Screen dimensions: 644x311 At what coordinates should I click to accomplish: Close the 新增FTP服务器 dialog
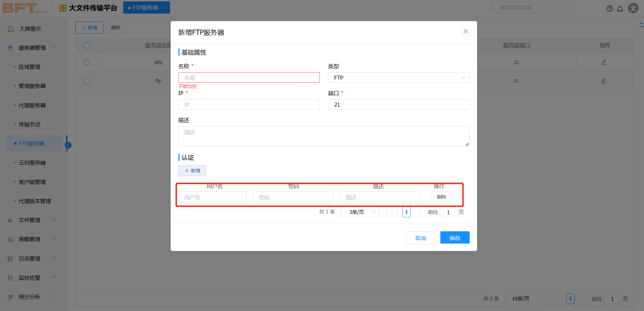[x=466, y=32]
